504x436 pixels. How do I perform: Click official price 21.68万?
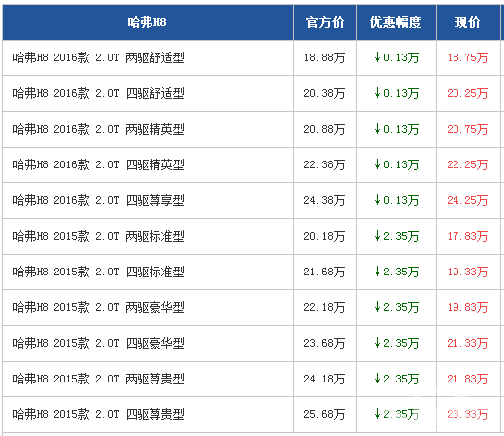(324, 272)
